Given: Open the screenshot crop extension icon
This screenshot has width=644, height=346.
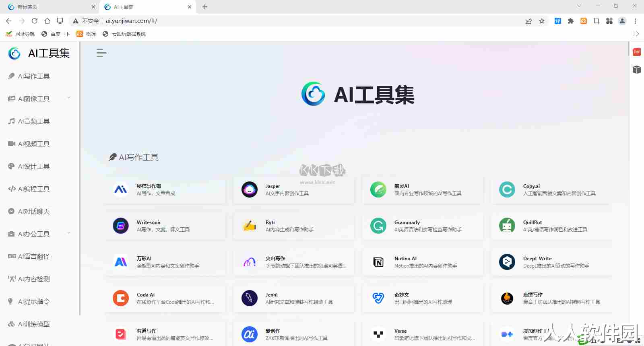Looking at the screenshot, I should 597,21.
